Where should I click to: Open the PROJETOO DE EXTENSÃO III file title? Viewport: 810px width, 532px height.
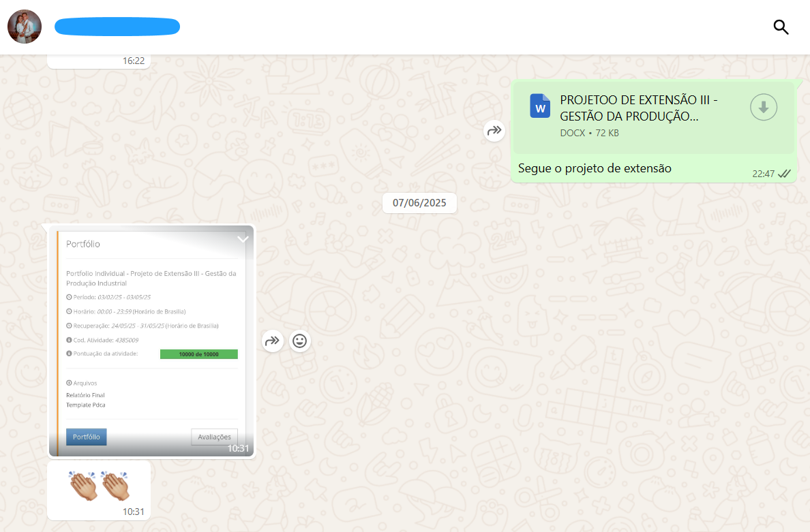coord(638,108)
